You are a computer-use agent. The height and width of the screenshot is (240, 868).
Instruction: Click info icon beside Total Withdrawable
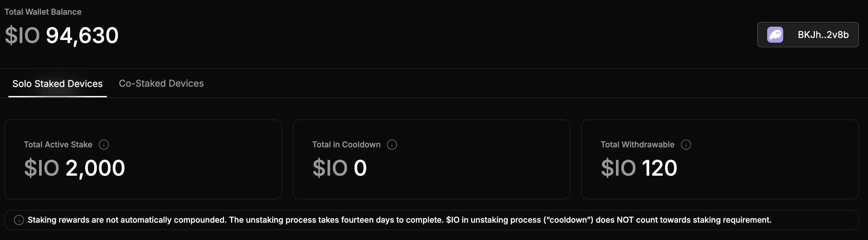[x=686, y=145]
